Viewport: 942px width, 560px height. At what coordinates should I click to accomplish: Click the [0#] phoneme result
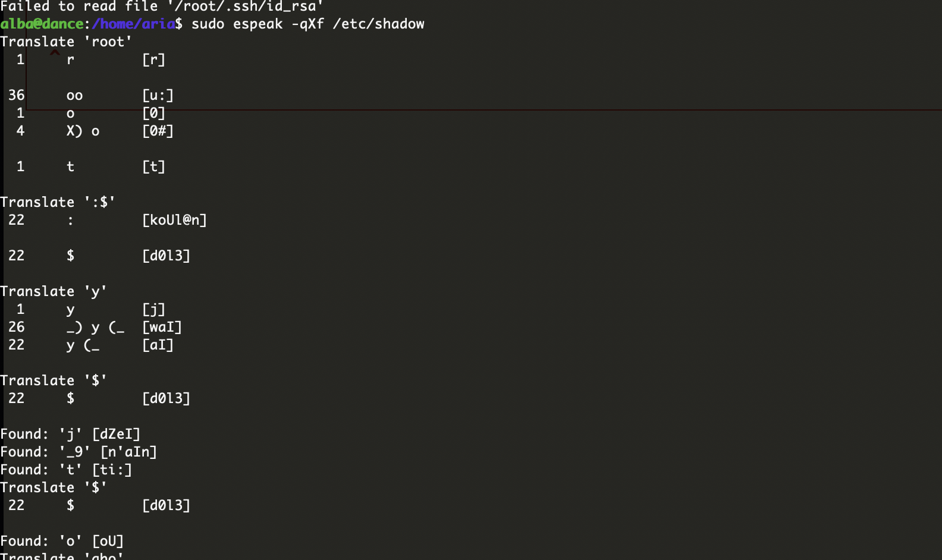[158, 131]
